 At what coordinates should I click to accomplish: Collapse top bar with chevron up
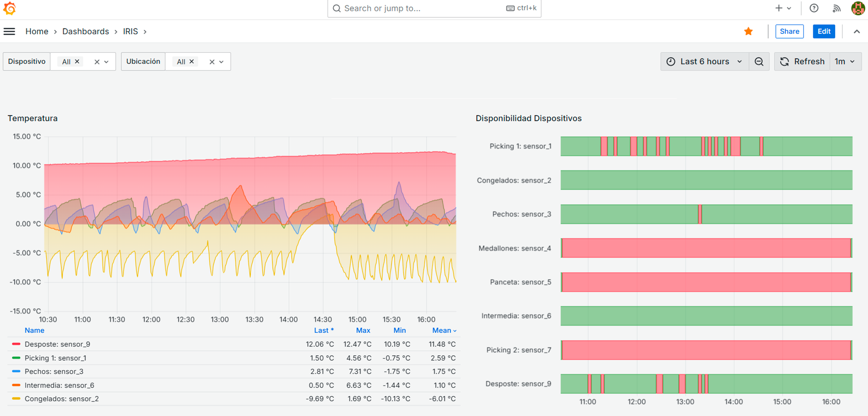(x=857, y=32)
